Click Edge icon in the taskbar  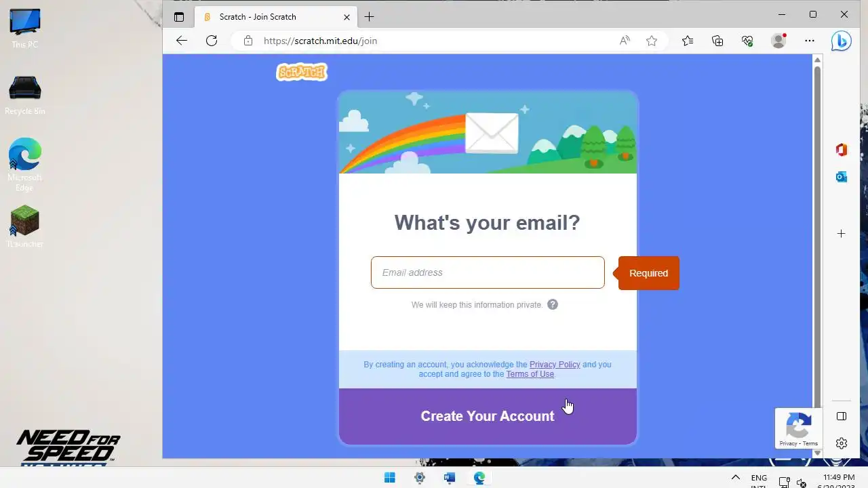479,478
